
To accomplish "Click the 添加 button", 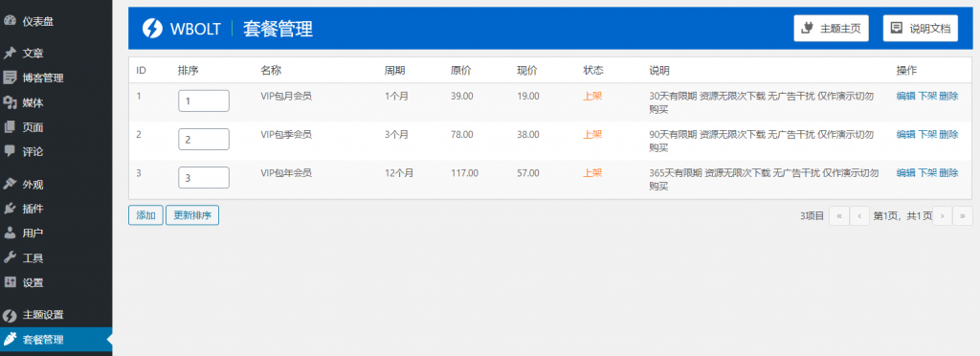I will pyautogui.click(x=145, y=215).
